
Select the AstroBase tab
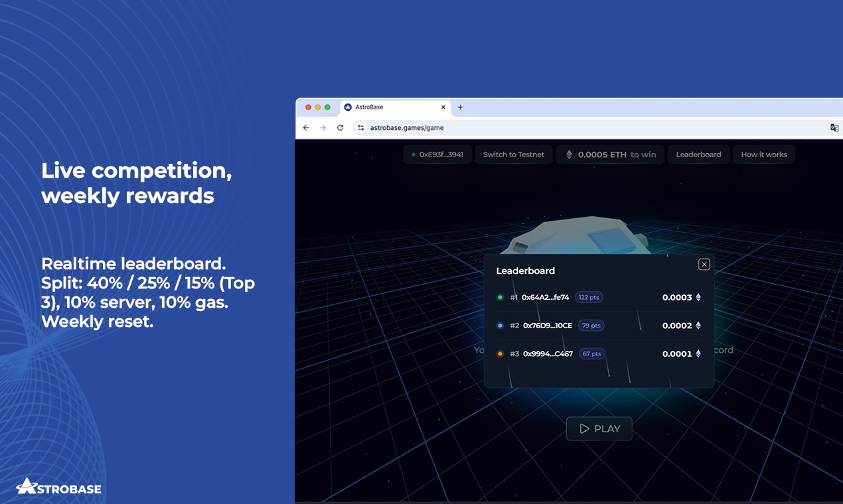coord(396,107)
